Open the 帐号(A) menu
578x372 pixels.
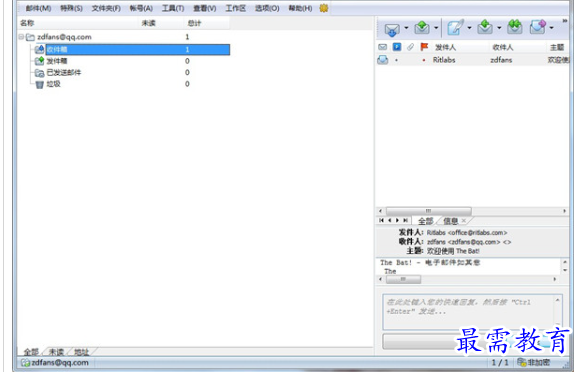141,8
